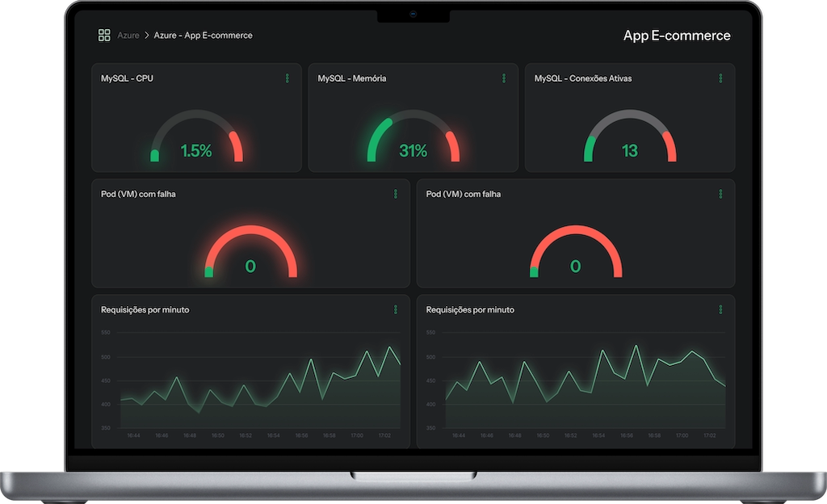Click the MySQL - Memória gauge showing 31%
Screen dimensions: 827x504
tap(413, 139)
